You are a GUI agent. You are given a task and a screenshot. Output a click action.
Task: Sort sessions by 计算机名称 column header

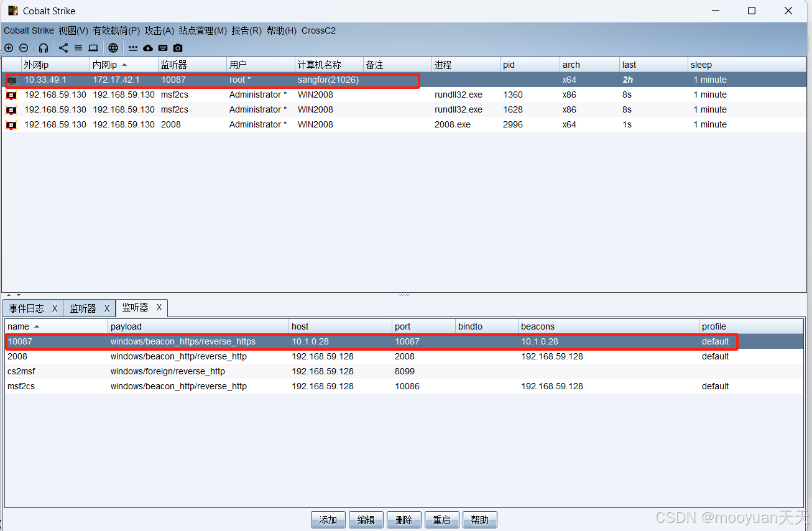329,65
